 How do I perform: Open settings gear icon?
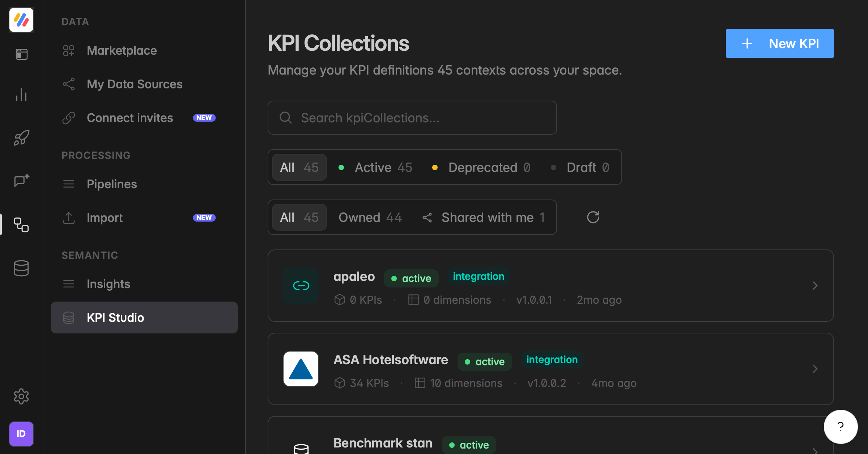[x=21, y=396]
